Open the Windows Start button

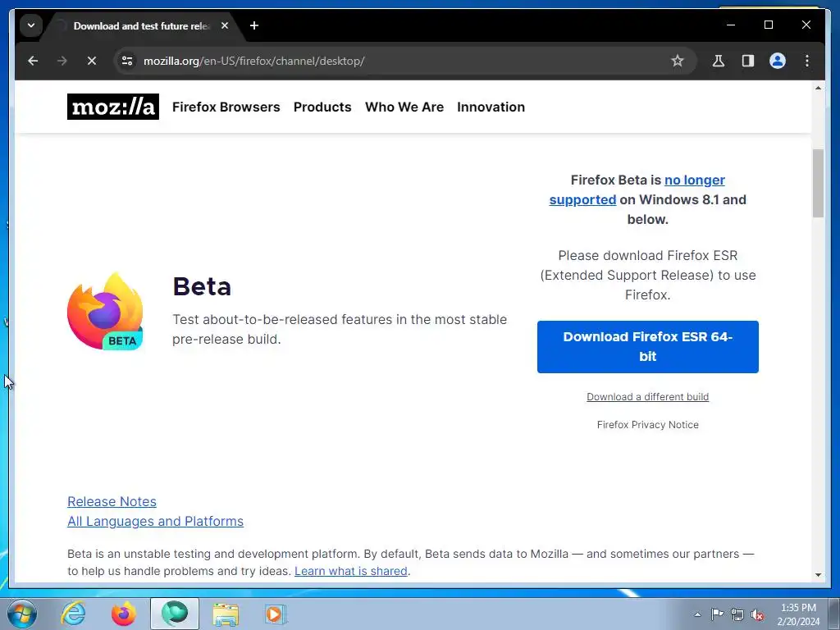21,614
